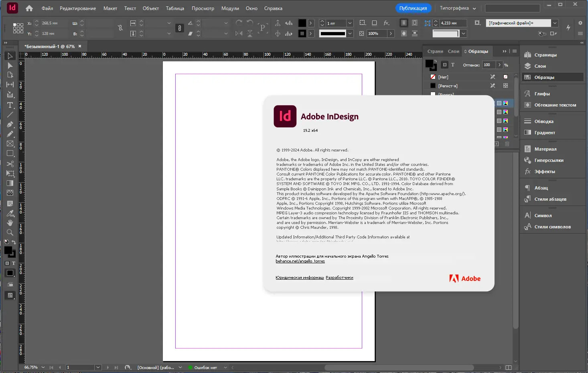
Task: Open the Редактирование menu
Action: [78, 8]
